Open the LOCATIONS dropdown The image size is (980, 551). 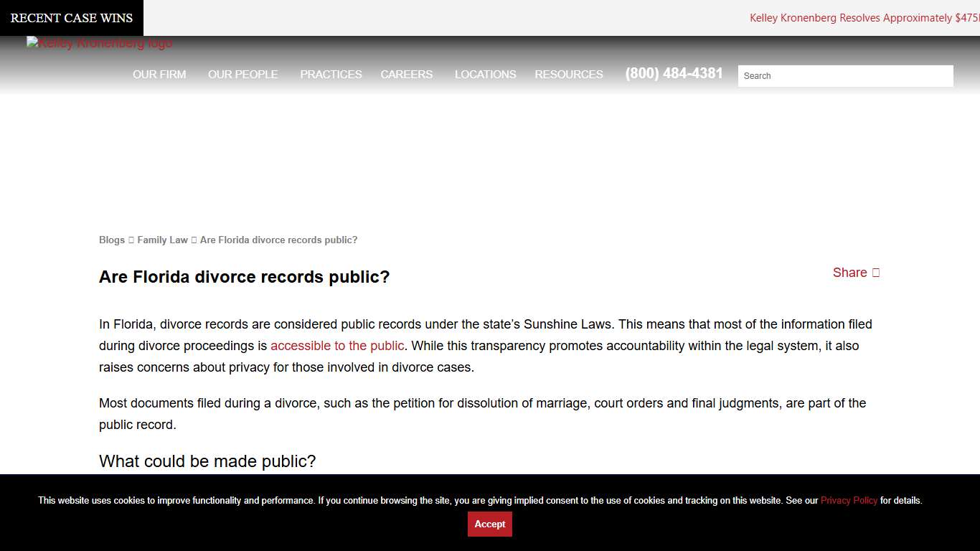click(x=485, y=74)
